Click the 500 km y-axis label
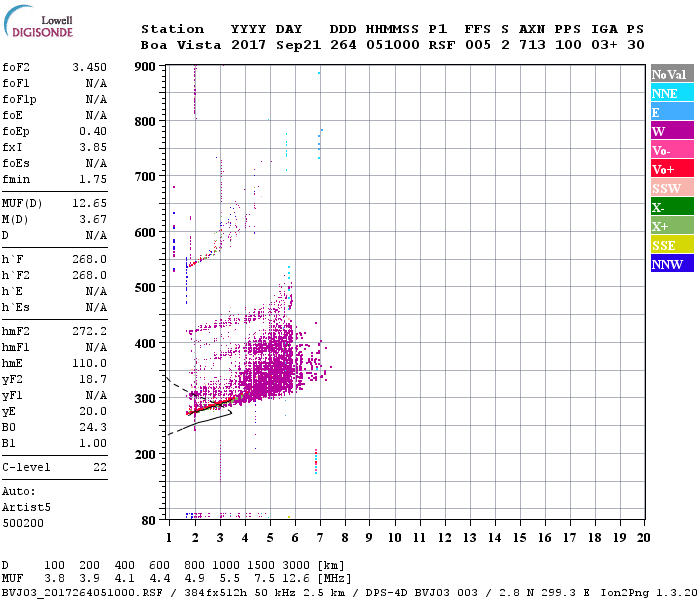This screenshot has width=700, height=600. tap(145, 288)
